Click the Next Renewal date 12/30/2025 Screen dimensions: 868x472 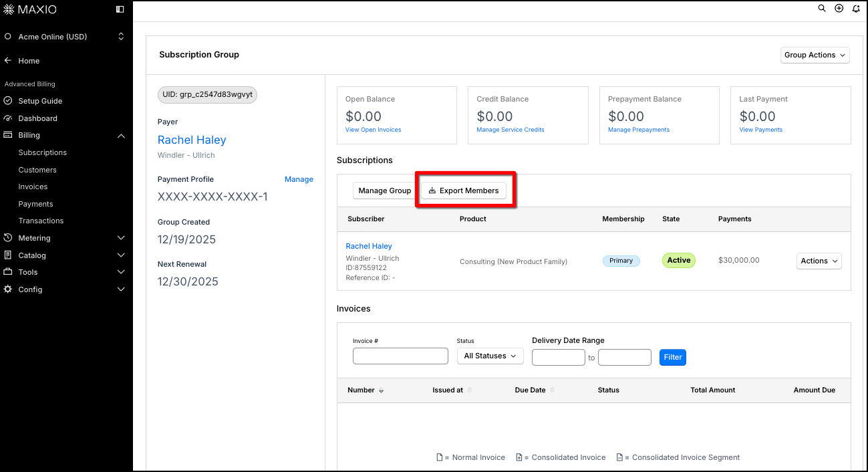pyautogui.click(x=188, y=281)
